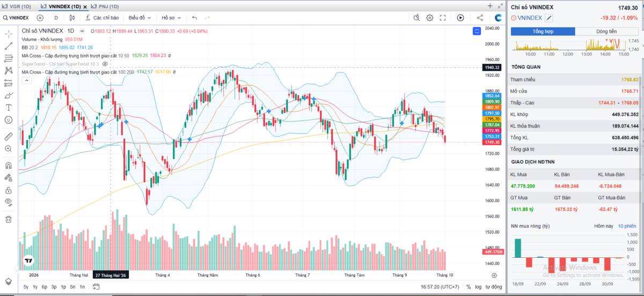Click the VNINDEX symbol search box

coord(16,18)
